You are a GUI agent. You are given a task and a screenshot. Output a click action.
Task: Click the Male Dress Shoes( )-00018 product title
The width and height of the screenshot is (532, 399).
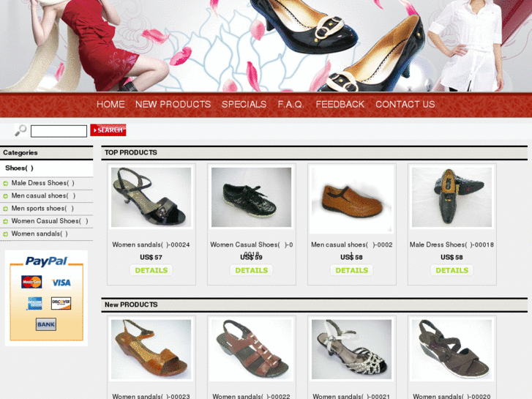pos(452,245)
